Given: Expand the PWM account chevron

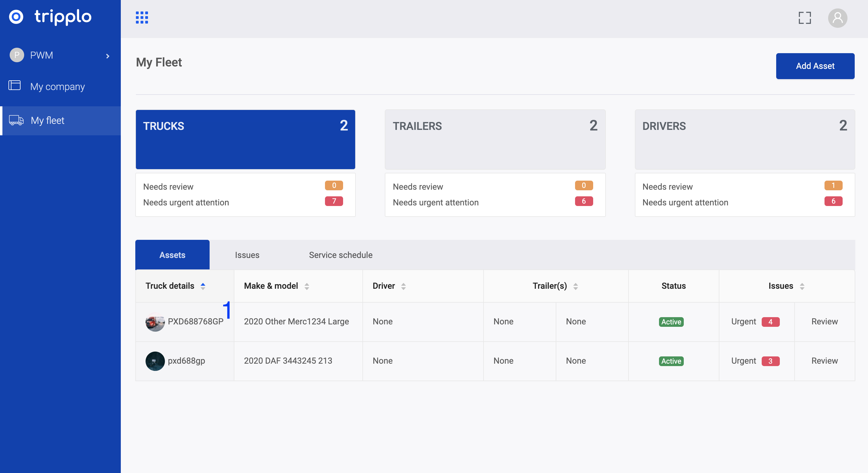Looking at the screenshot, I should 108,56.
